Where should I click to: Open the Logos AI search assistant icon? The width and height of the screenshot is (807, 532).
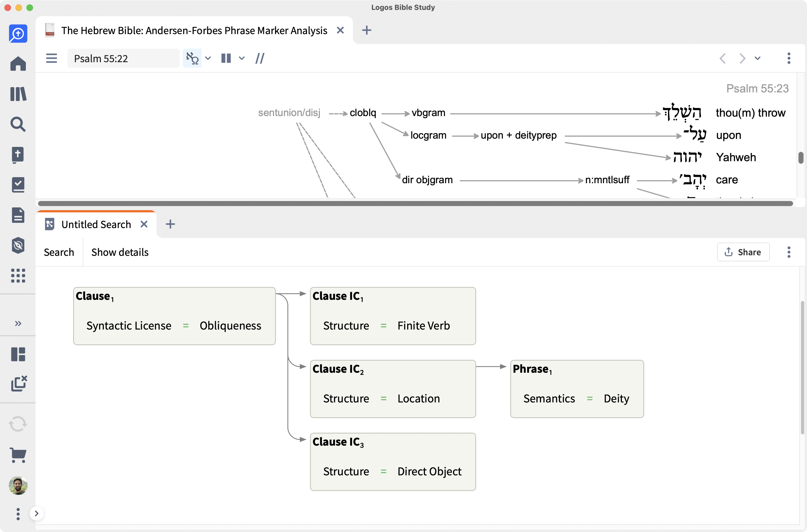(x=18, y=34)
